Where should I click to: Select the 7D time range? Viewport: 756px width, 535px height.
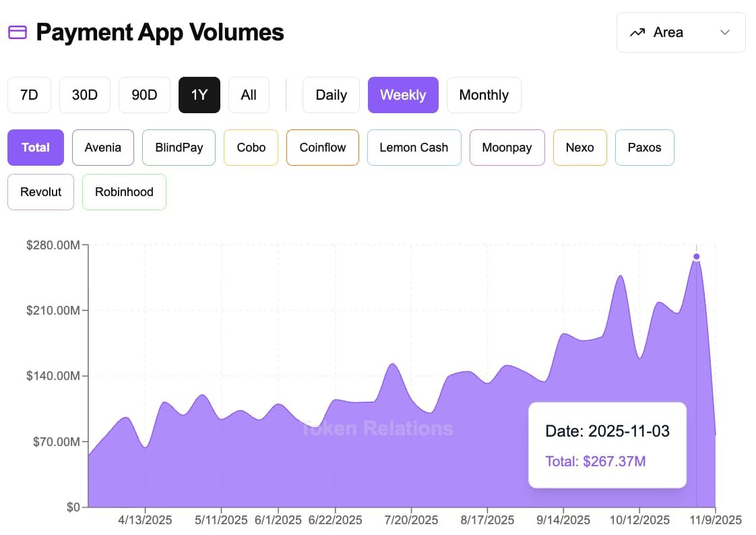tap(29, 95)
